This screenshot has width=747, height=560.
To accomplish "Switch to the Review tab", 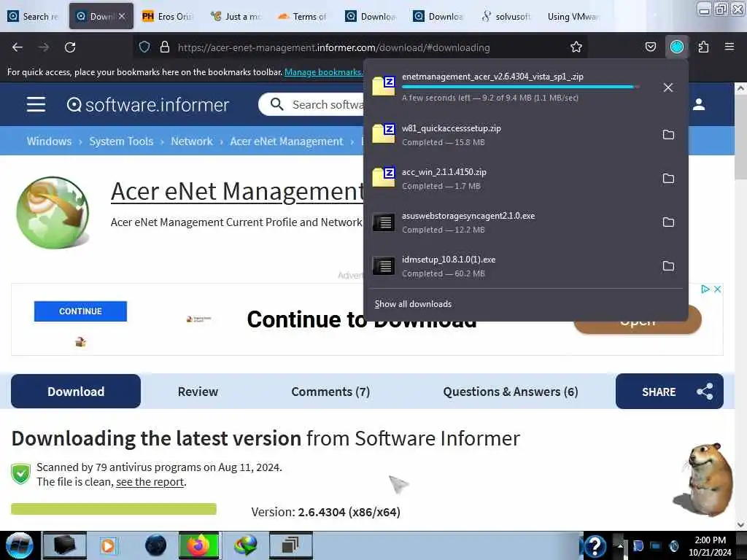I will click(x=198, y=392).
